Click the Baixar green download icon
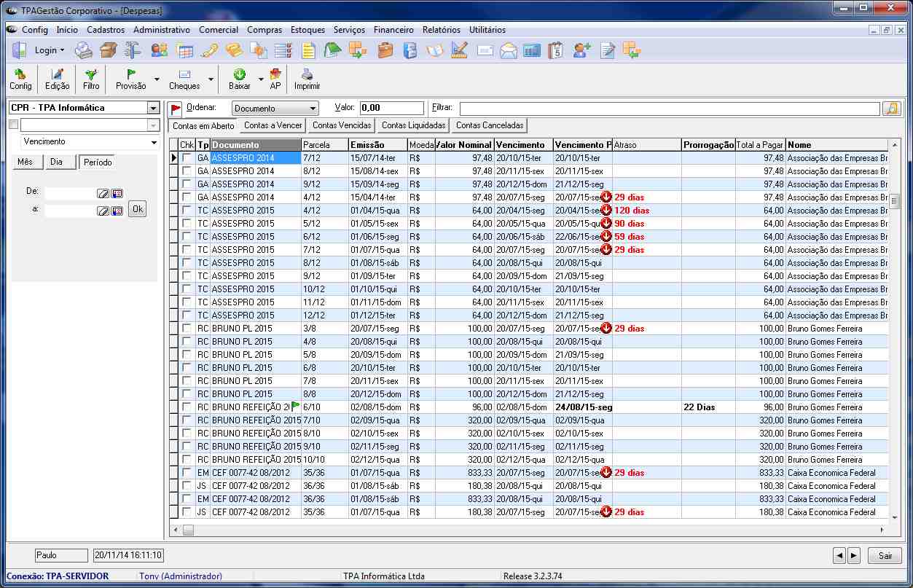The width and height of the screenshot is (913, 588). tap(239, 74)
